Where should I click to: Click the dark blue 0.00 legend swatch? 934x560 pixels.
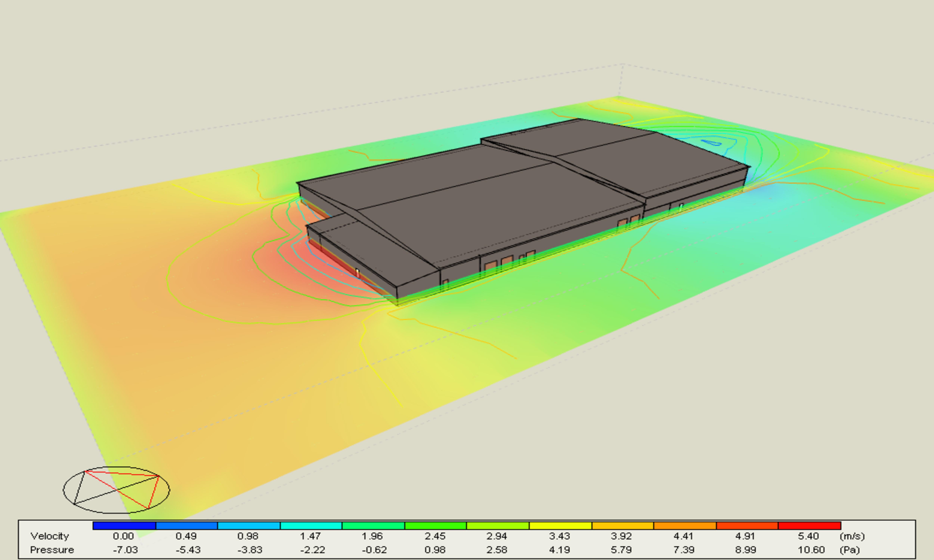tap(124, 526)
